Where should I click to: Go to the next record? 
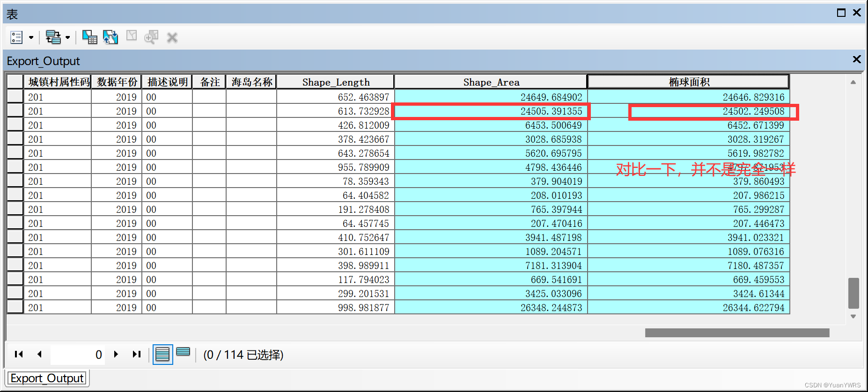click(x=116, y=354)
